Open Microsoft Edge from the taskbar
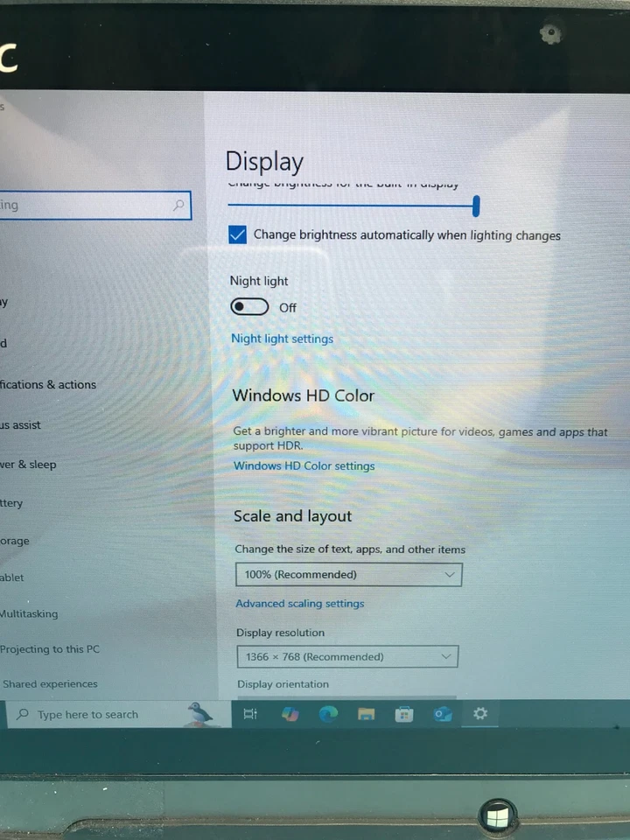Viewport: 630px width, 840px height. pyautogui.click(x=328, y=714)
